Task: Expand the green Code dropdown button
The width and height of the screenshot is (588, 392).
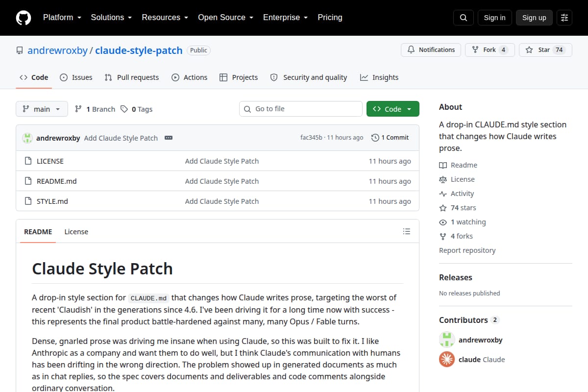Action: pyautogui.click(x=393, y=109)
